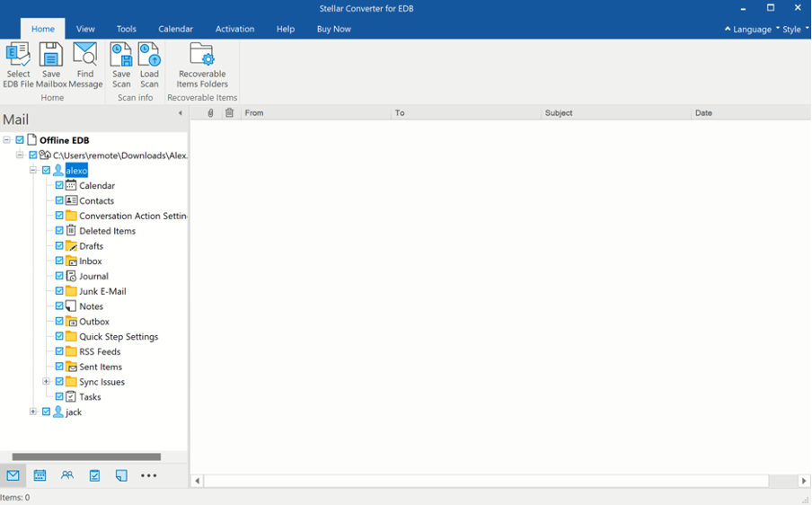Toggle the RSS Feeds checkbox

[x=59, y=351]
